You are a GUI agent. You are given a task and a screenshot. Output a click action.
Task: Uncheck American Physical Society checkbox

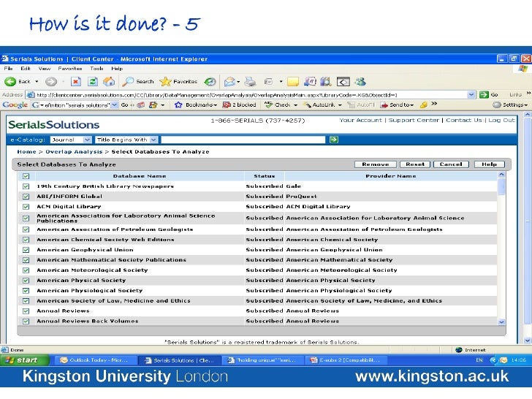(26, 281)
